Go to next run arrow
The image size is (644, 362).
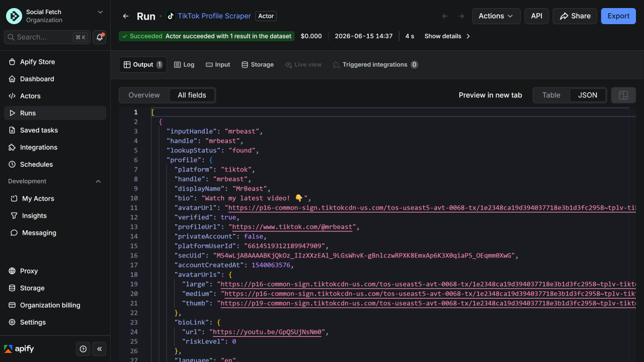[x=461, y=16]
